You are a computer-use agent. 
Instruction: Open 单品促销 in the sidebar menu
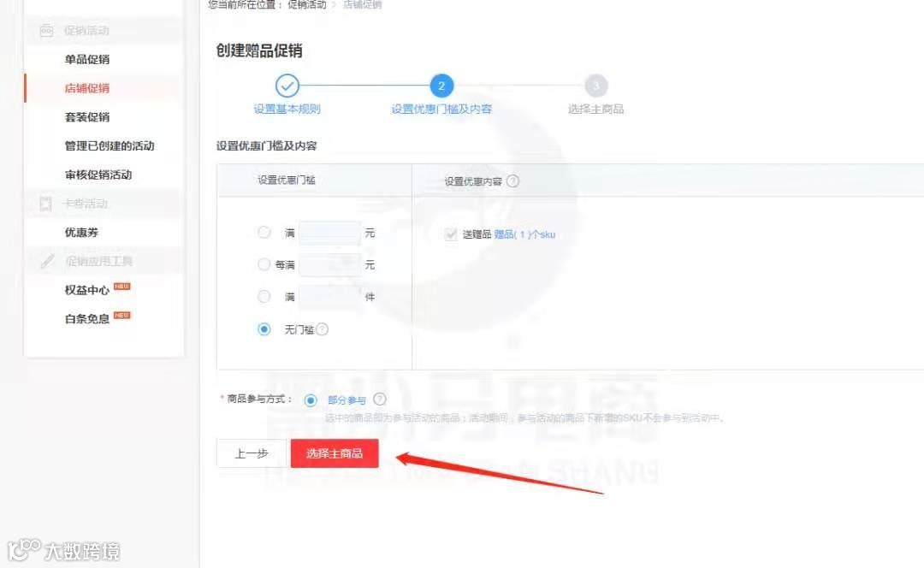(x=86, y=60)
